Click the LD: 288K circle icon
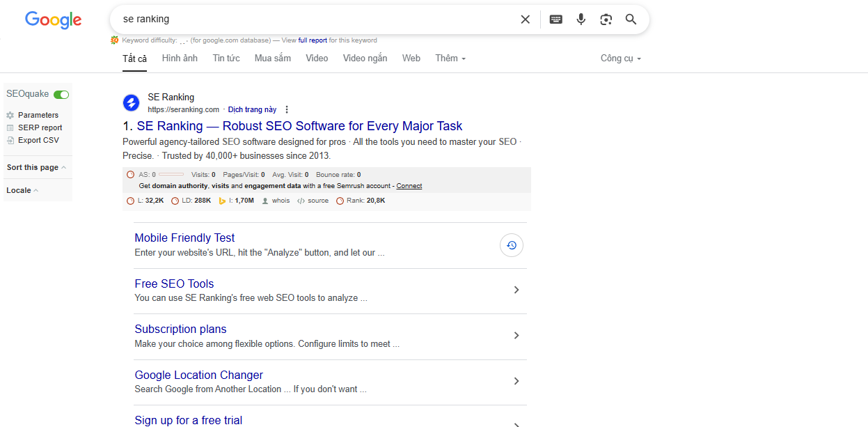 (x=175, y=201)
